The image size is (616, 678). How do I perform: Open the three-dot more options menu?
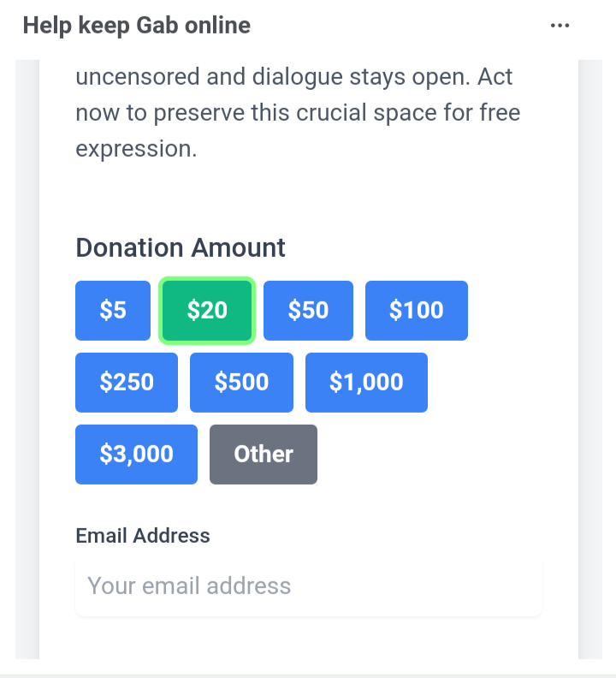[560, 26]
